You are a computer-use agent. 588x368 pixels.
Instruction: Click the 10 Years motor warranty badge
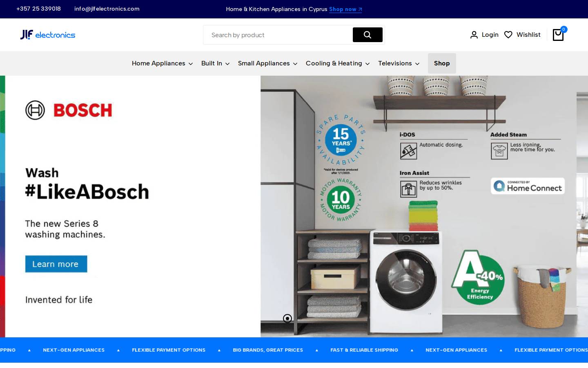coord(341,200)
